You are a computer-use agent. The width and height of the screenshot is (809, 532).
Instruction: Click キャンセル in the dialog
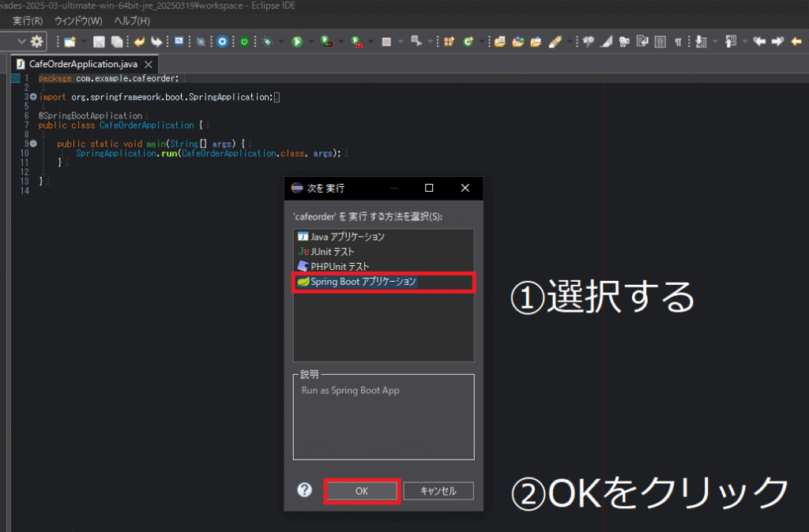point(438,491)
